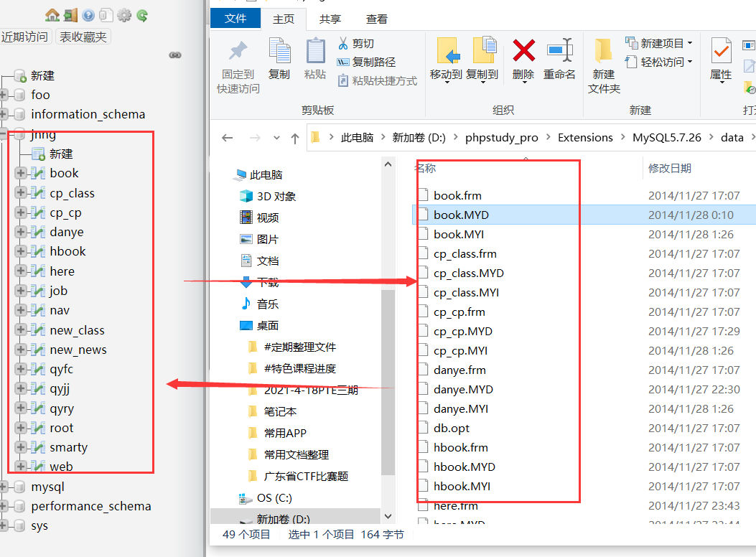Viewport: 756px width, 557px height.
Task: Reload navigation panel with green refresh icon
Action: 141,15
